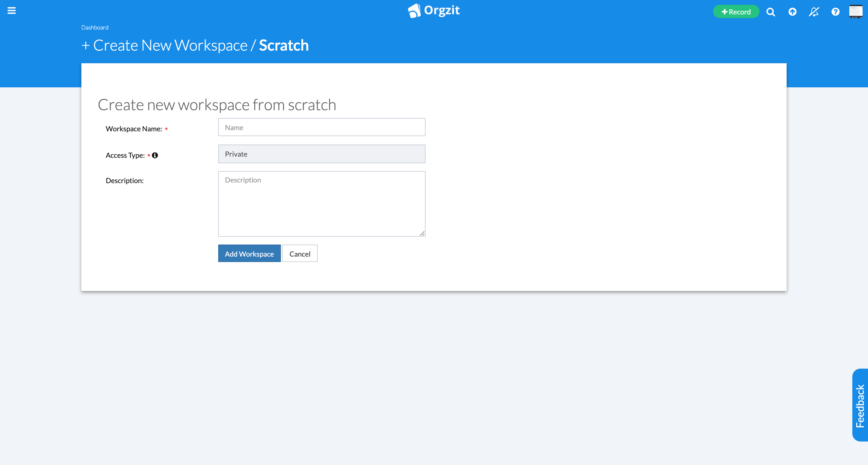The height and width of the screenshot is (465, 868).
Task: Click the Orgzit logo
Action: tap(434, 11)
